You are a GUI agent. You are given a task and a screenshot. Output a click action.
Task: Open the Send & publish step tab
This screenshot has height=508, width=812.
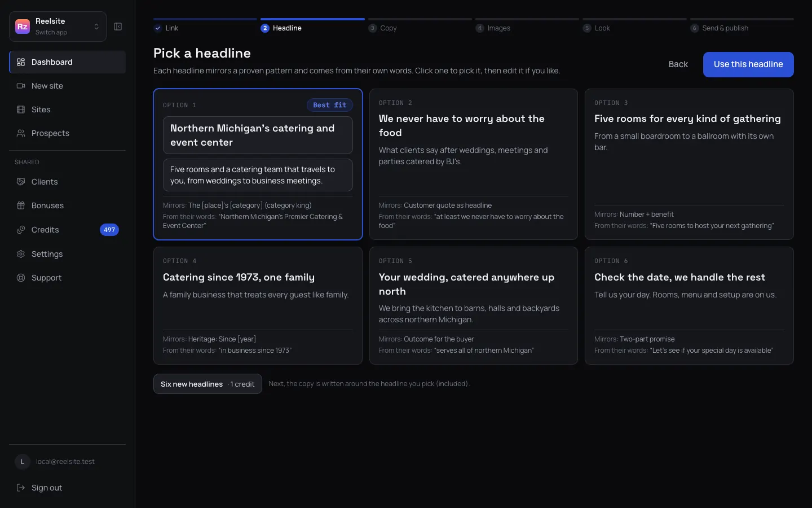(742, 26)
